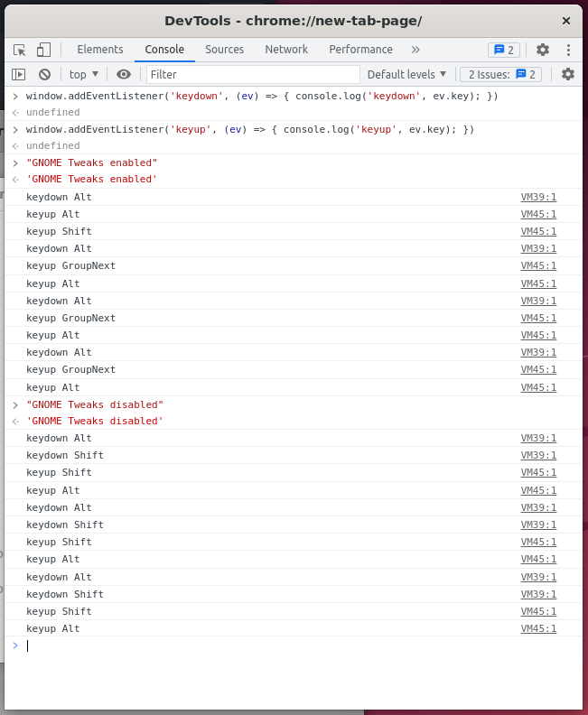
Task: Open the three-dot customize menu
Action: (x=568, y=50)
